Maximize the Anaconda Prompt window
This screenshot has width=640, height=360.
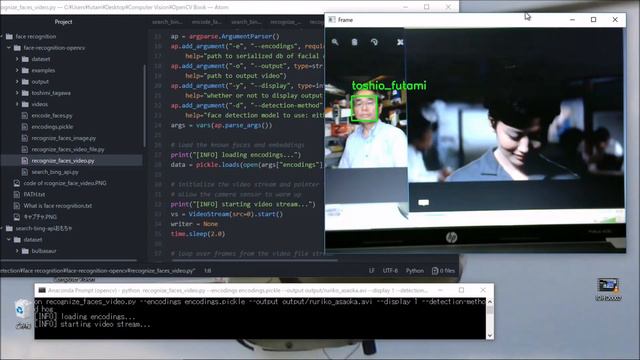461,290
